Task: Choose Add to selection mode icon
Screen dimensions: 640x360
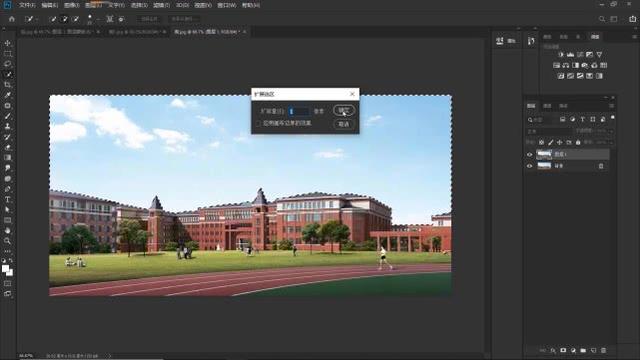Action: (x=64, y=19)
